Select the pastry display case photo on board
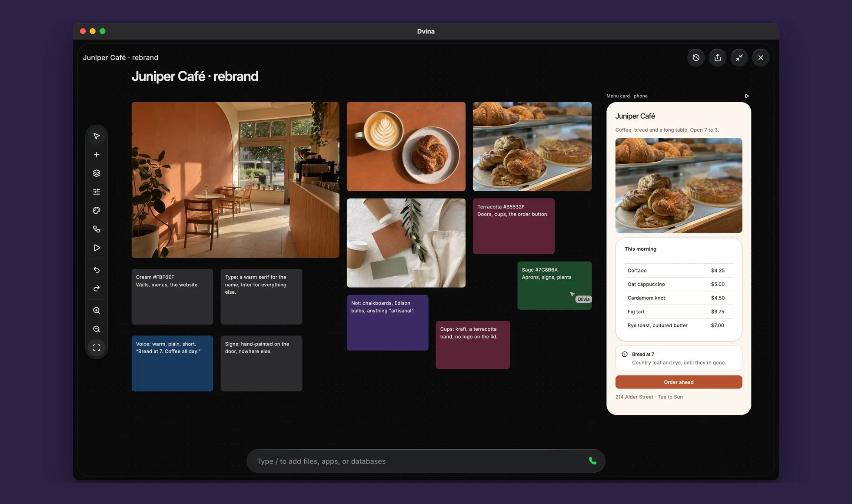 point(532,146)
